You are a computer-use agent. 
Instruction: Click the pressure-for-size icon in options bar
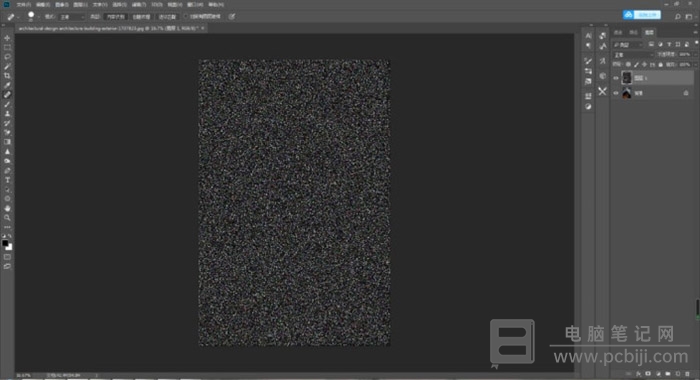(232, 17)
